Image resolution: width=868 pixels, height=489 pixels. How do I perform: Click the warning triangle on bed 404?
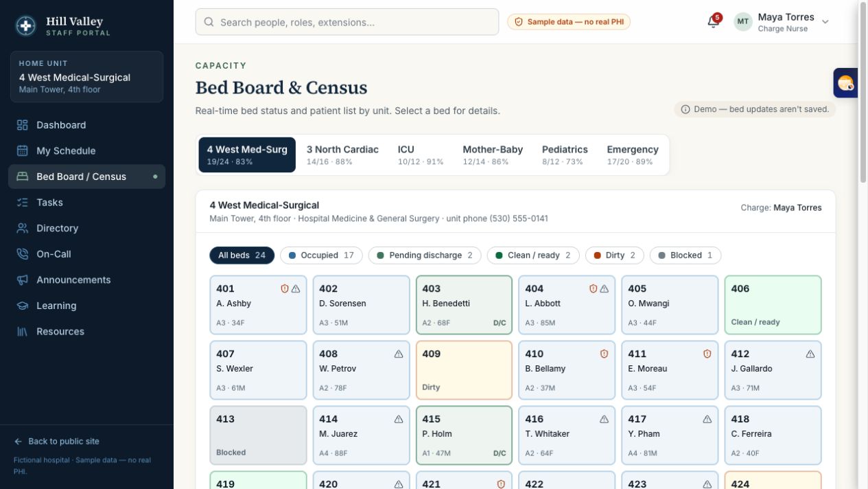605,288
